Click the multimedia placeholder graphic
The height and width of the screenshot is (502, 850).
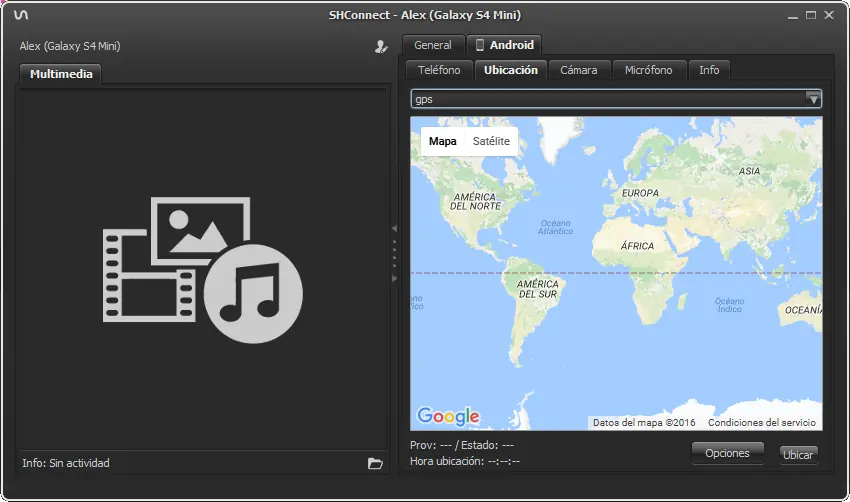[203, 269]
